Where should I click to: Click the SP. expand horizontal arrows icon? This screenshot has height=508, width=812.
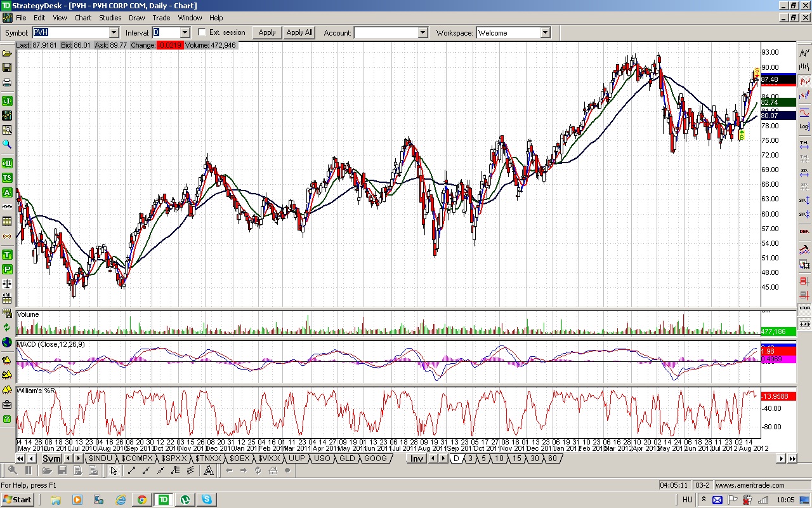(804, 173)
